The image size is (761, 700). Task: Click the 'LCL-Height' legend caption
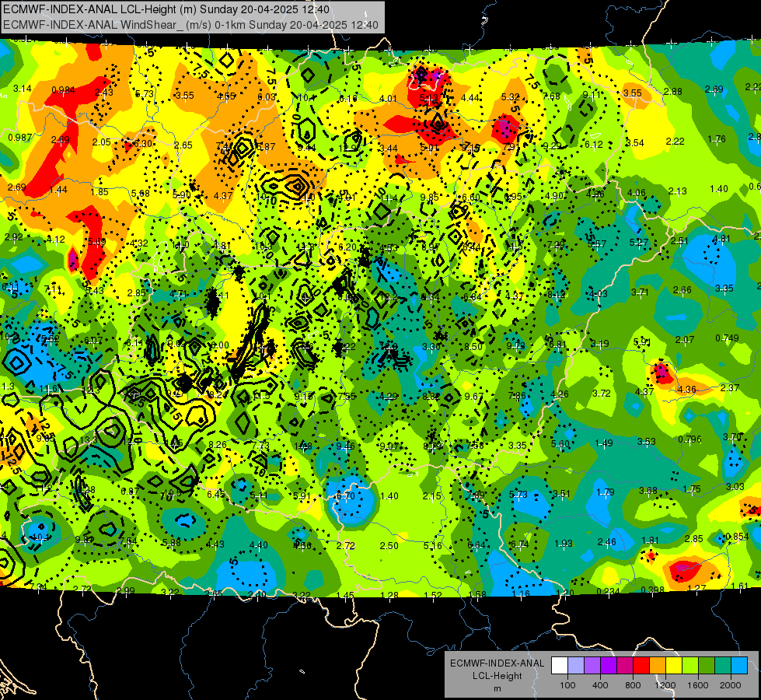coord(497,676)
